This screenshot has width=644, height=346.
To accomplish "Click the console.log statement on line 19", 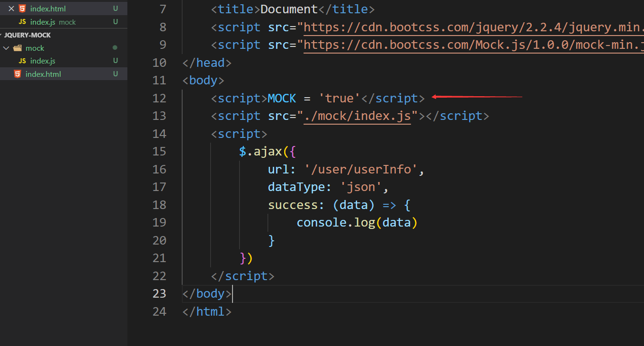I will coord(357,222).
